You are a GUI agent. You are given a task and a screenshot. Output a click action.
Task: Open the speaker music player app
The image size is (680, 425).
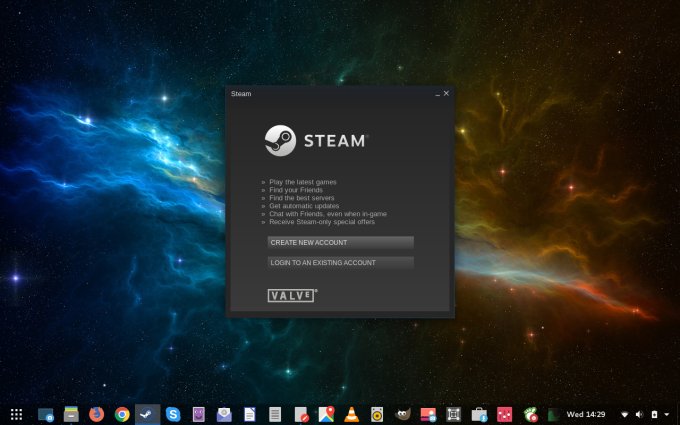pos(377,414)
